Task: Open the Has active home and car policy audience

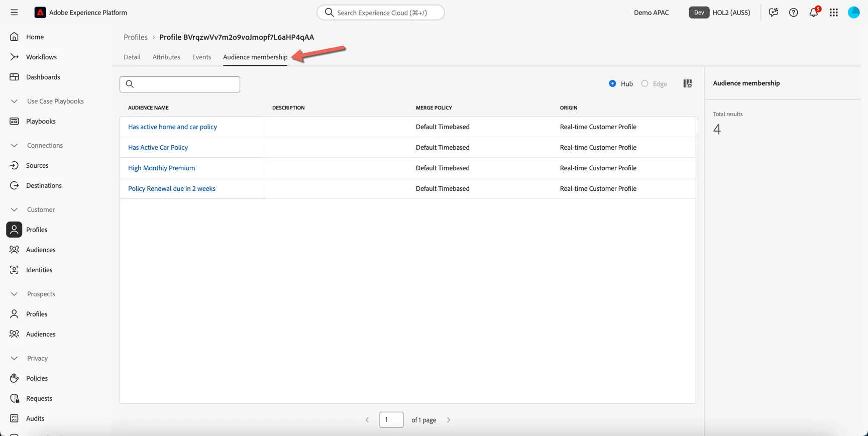Action: (172, 127)
